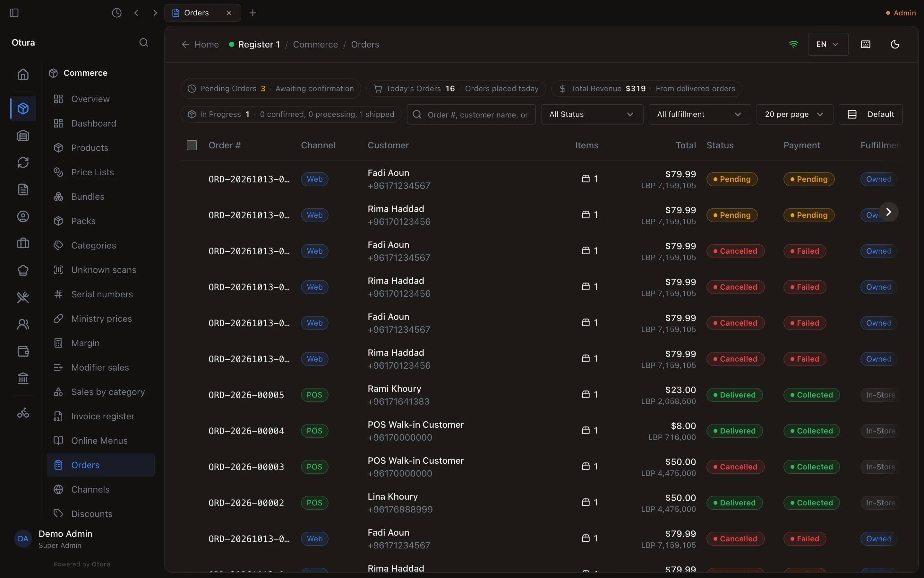Open the All Status filter dropdown
This screenshot has height=578, width=924.
(x=592, y=114)
